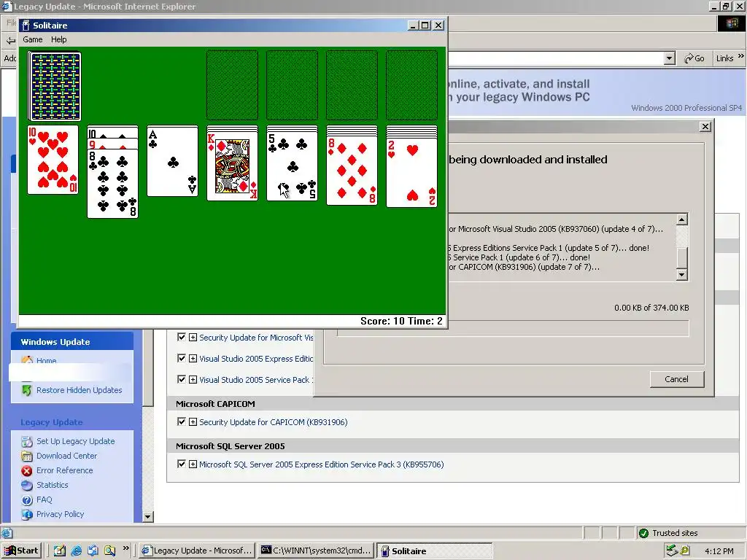Expand the Quick Launch overflow chevron

click(125, 548)
